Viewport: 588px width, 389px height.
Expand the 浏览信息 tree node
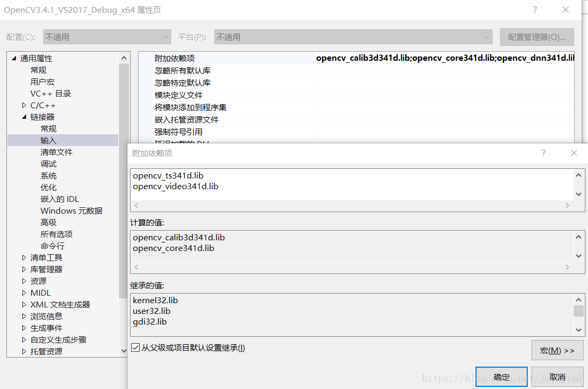coord(24,316)
